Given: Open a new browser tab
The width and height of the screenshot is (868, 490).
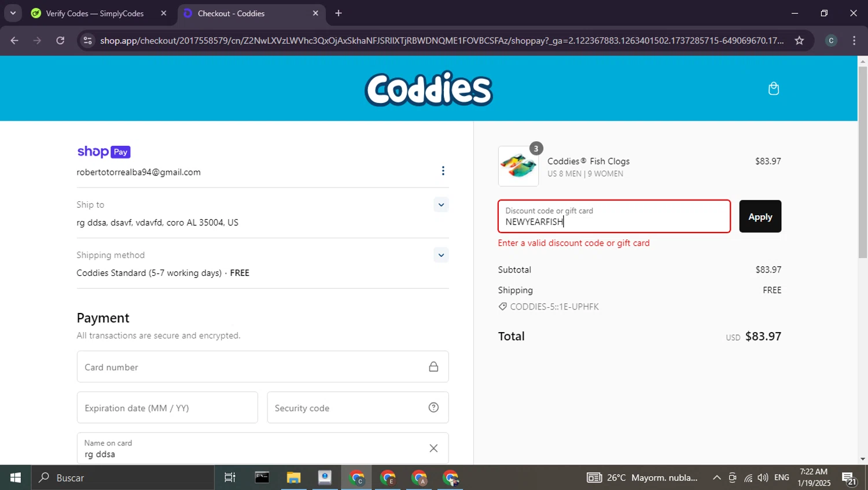Looking at the screenshot, I should tap(339, 13).
